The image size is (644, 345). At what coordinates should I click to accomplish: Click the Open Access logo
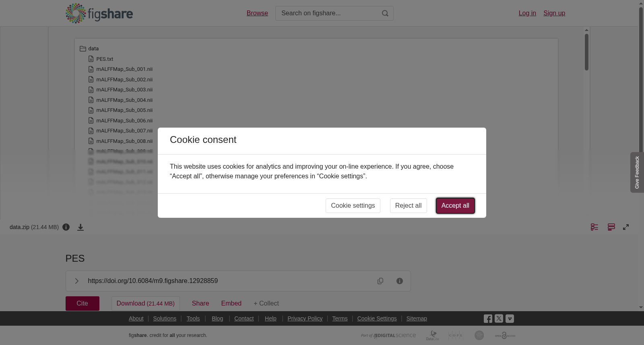[x=505, y=335]
